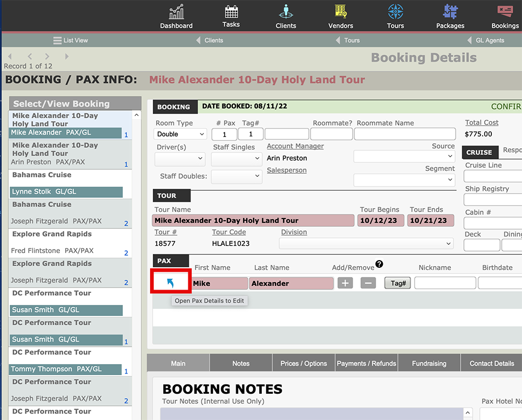Open Room Type dropdown showing Double
This screenshot has width=522, height=420.
point(180,134)
